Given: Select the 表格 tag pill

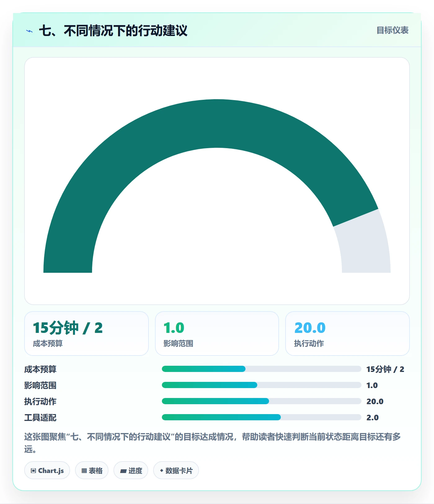Looking at the screenshot, I should point(92,471).
